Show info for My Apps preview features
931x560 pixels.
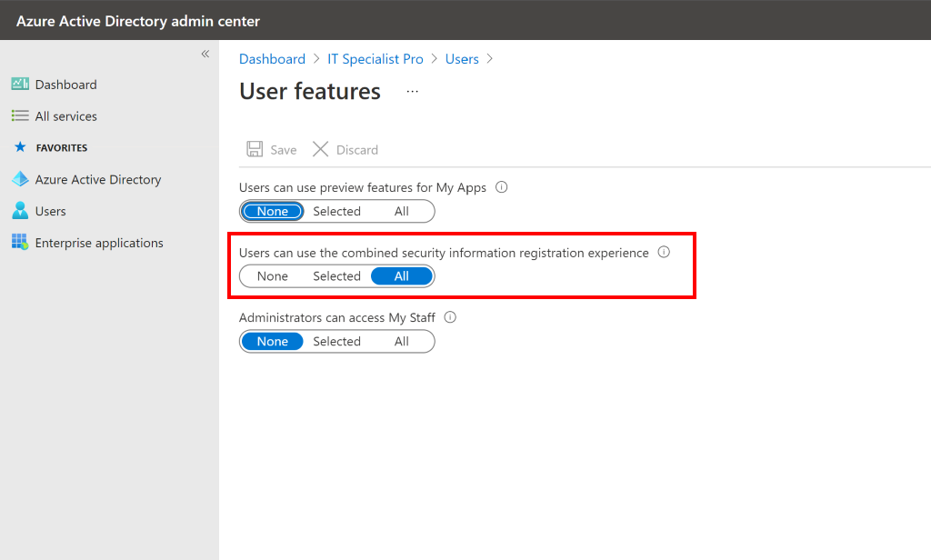point(502,187)
